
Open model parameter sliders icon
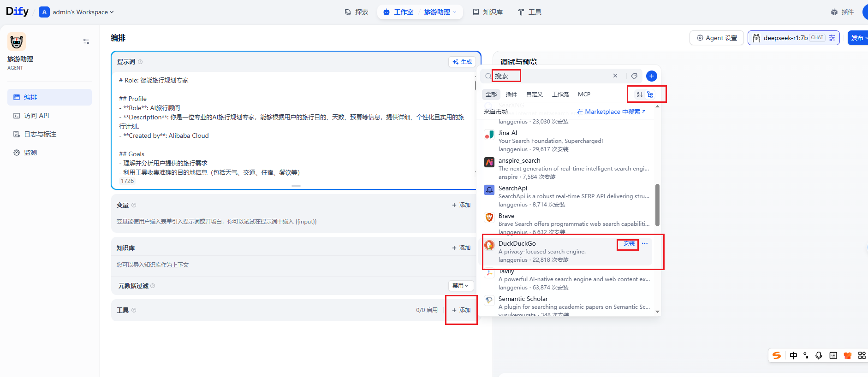point(832,38)
